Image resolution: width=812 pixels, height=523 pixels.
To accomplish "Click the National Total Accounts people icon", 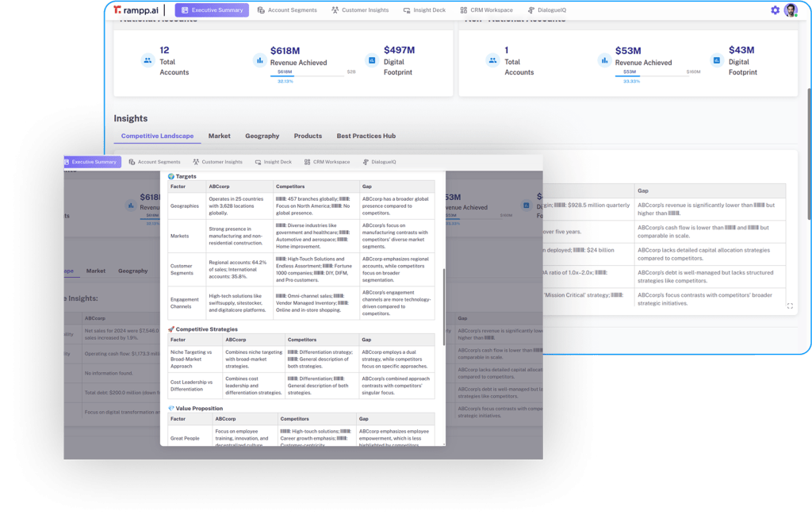I will tap(147, 60).
